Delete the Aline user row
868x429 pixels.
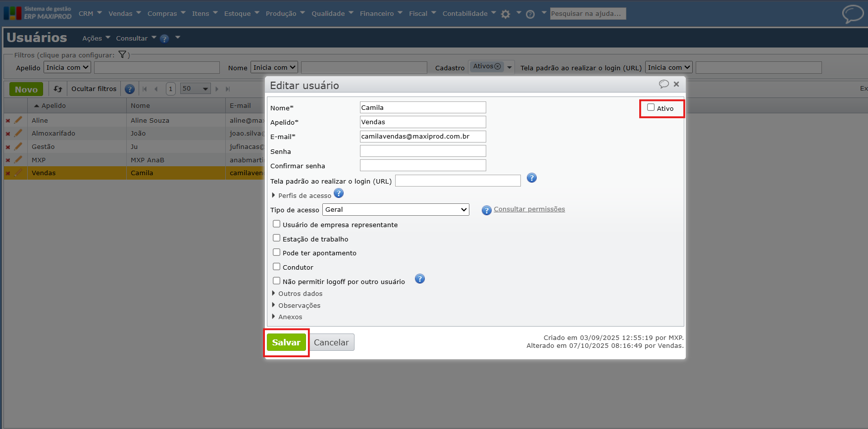[x=8, y=121]
